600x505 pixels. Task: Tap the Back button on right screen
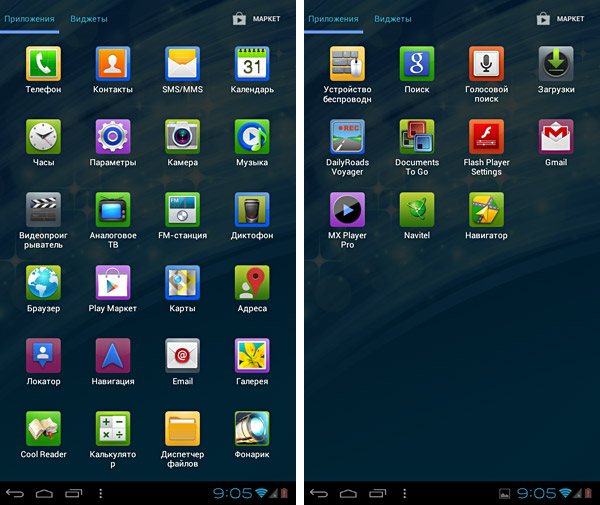coord(319,494)
